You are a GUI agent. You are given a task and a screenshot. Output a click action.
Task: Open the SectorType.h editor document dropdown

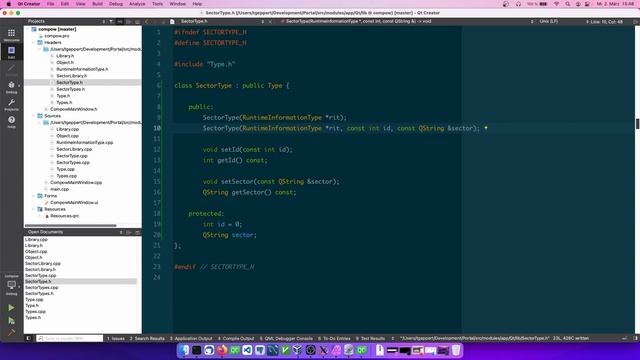tap(222, 21)
